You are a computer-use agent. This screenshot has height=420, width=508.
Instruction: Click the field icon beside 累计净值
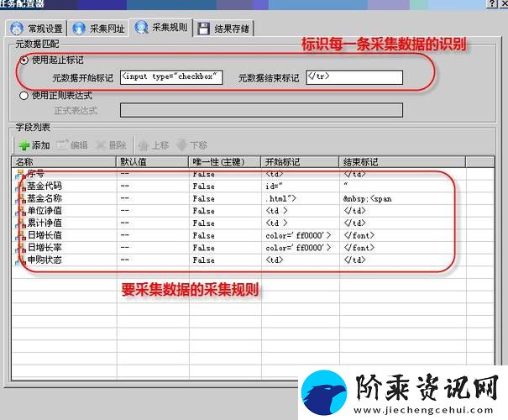click(20, 223)
